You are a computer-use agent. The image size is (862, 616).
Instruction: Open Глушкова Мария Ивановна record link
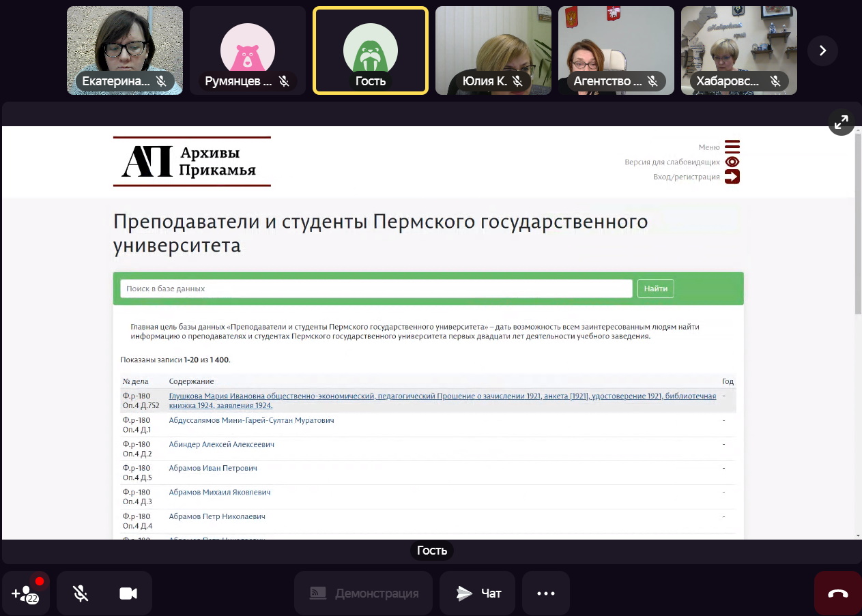(x=442, y=396)
